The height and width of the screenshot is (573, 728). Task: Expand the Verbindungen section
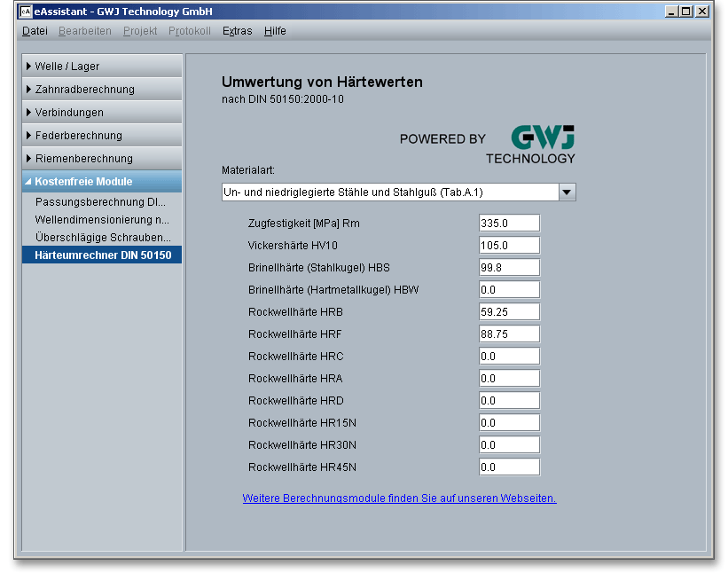102,113
